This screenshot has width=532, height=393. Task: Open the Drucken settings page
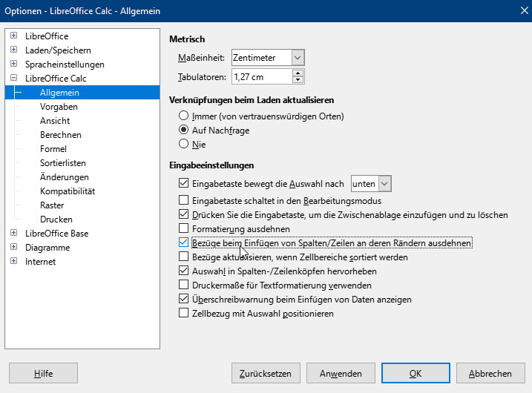(56, 219)
